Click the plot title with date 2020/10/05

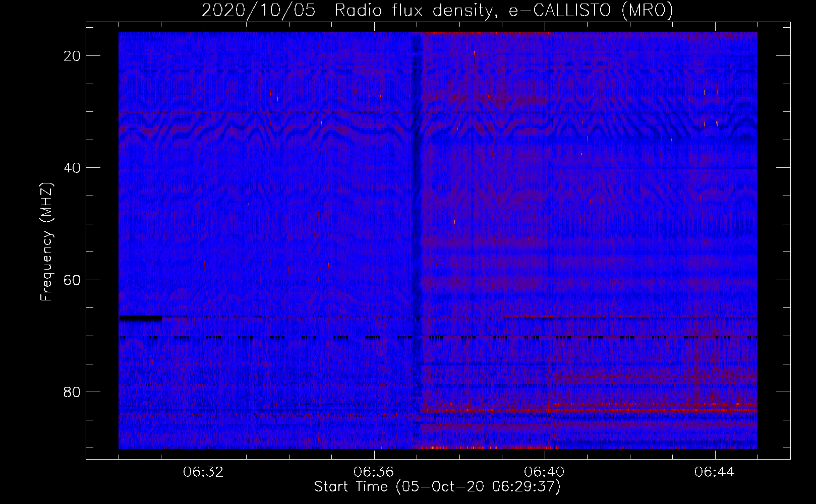tap(437, 10)
